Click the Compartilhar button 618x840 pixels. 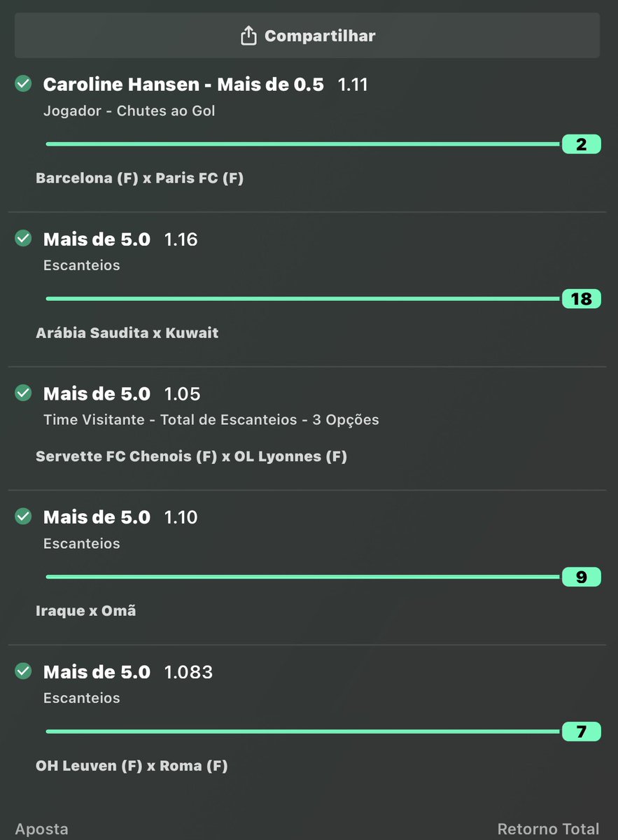[307, 35]
